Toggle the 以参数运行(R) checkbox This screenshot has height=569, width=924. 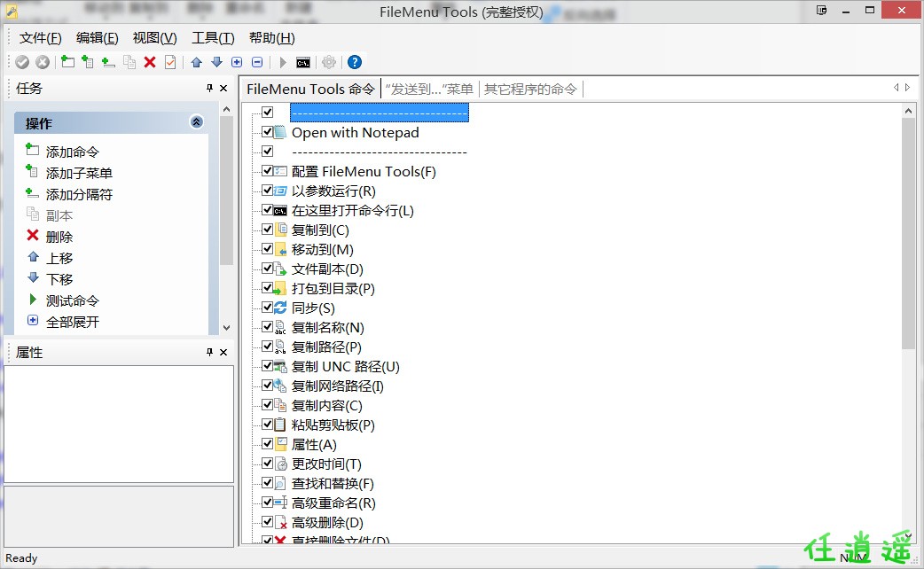coord(268,190)
